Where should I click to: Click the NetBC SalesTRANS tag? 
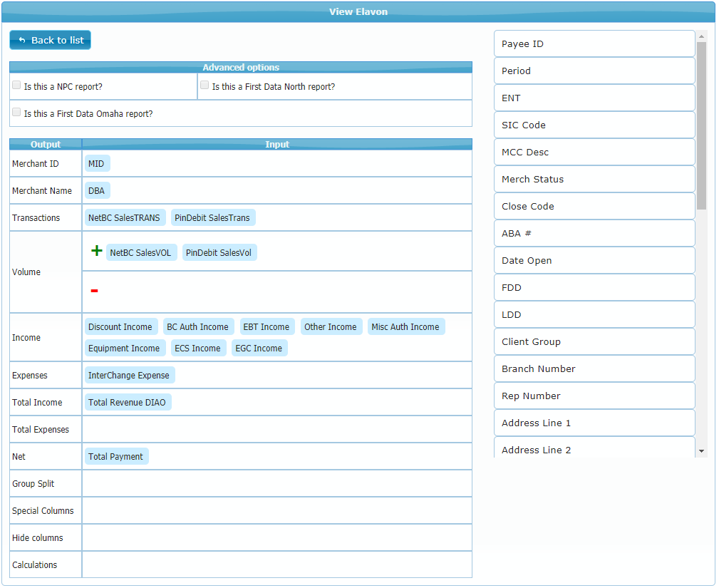(124, 218)
